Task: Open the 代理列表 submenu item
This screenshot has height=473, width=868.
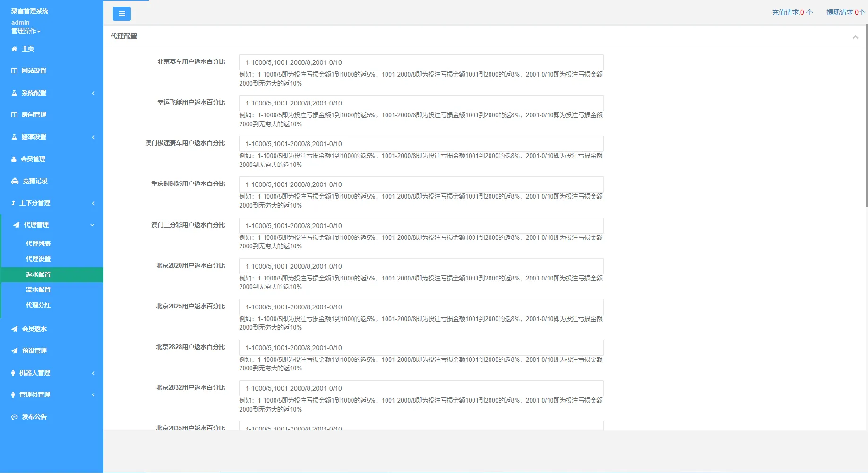Action: pyautogui.click(x=38, y=244)
